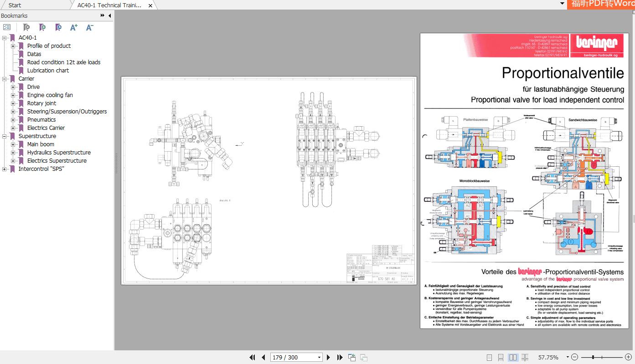
Task: Click the add new bookmark icon
Action: pos(42,27)
